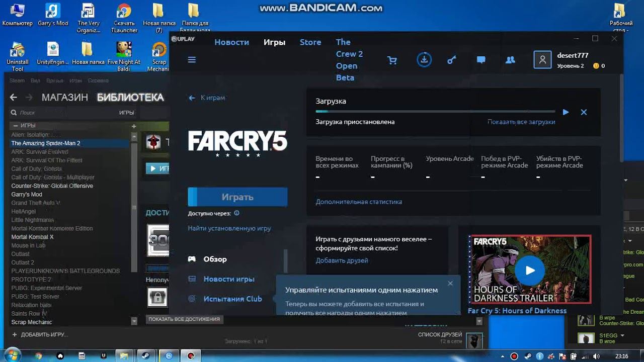This screenshot has width=644, height=362.
Task: Click the gamepad icon next to Обзор
Action: click(x=192, y=259)
